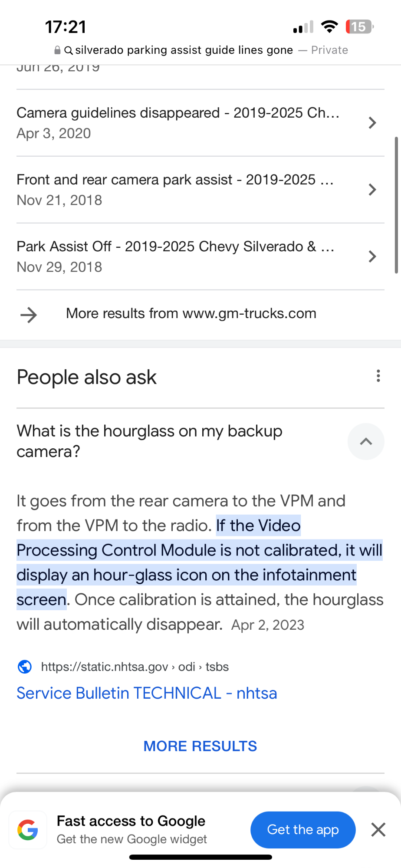The height and width of the screenshot is (868, 401).
Task: Collapse the hourglass backup camera question
Action: click(366, 441)
